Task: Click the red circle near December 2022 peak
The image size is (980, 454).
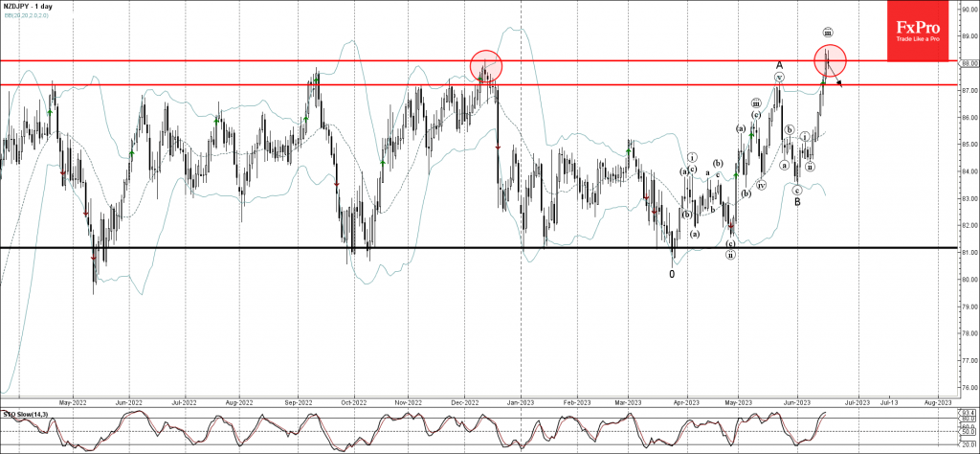Action: coord(486,64)
